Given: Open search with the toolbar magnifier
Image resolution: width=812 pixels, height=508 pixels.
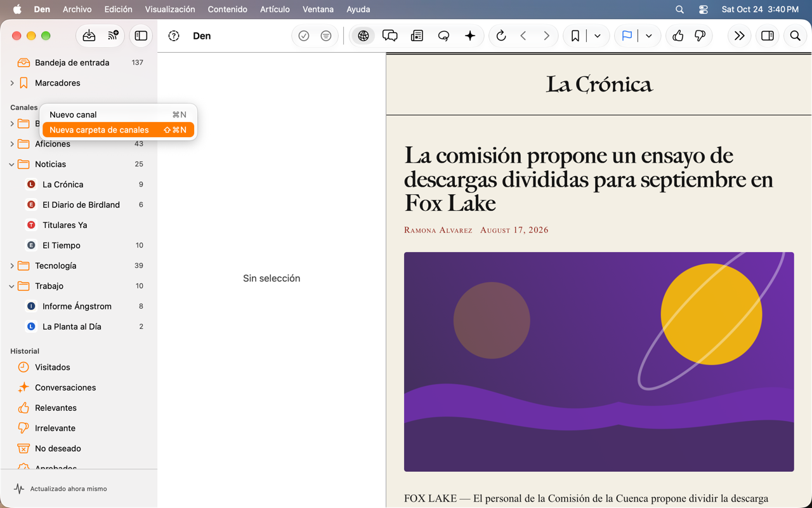Looking at the screenshot, I should tap(795, 36).
